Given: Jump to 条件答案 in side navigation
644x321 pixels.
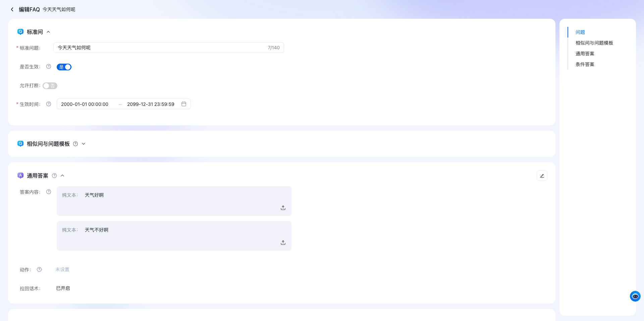Looking at the screenshot, I should coord(585,64).
